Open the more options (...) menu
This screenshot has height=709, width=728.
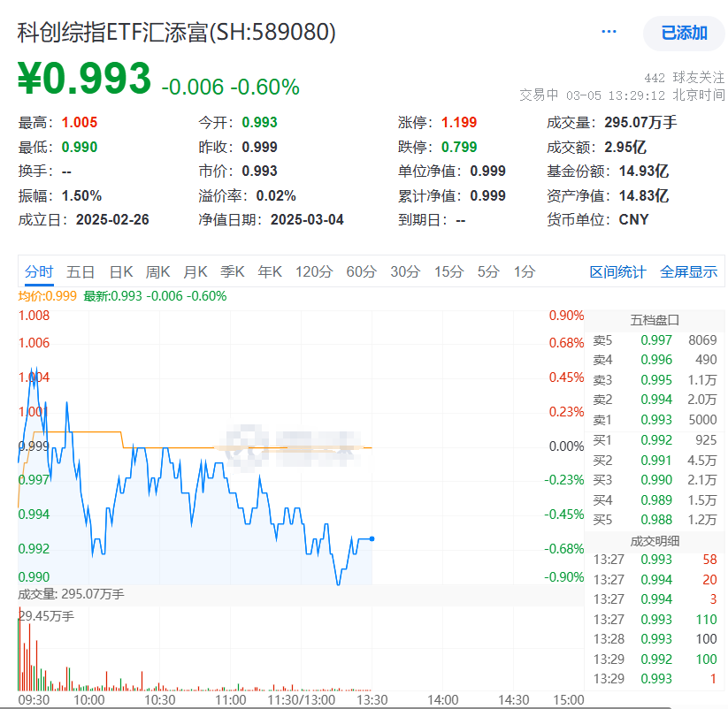609,29
